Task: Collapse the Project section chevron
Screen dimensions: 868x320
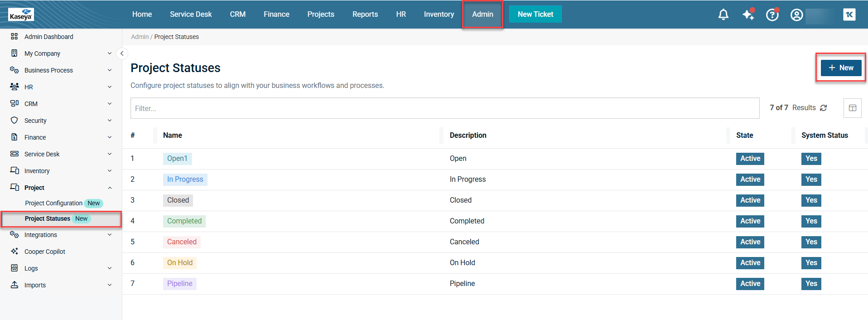Action: coord(110,188)
